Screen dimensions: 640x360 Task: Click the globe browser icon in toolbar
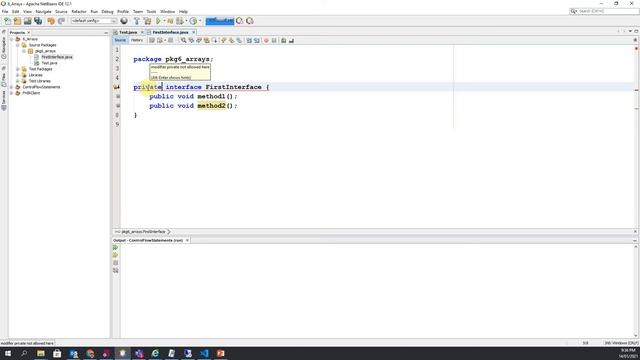pos(124,21)
